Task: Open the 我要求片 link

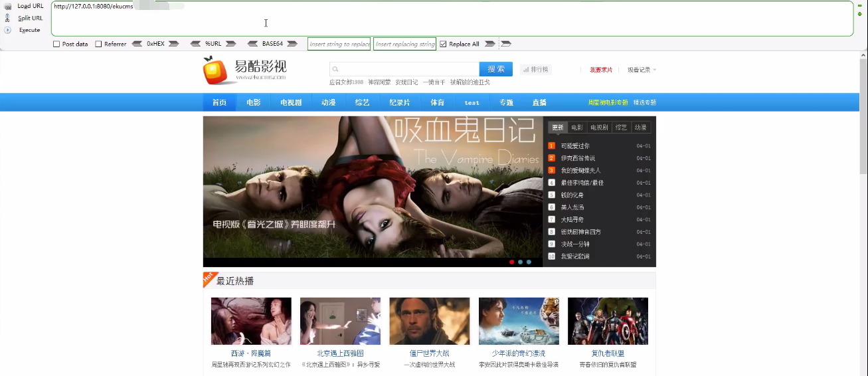Action: pyautogui.click(x=601, y=70)
